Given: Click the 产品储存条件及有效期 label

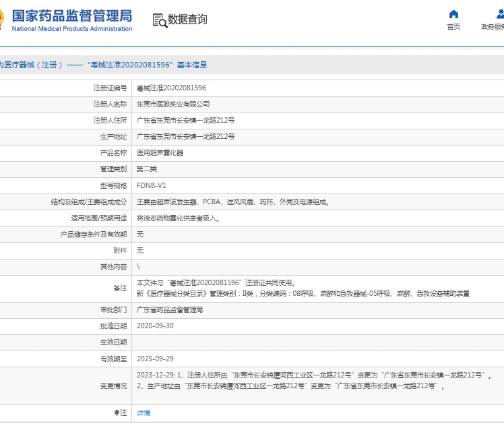Looking at the screenshot, I should (x=94, y=235).
